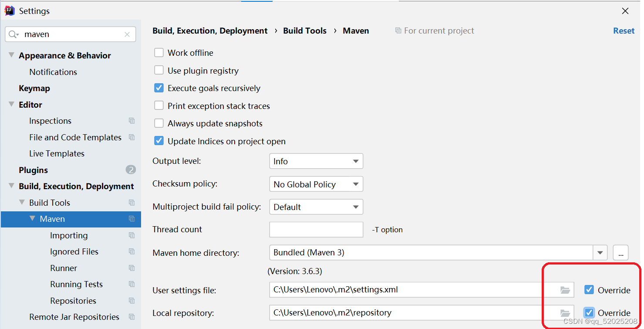Screen dimensions: 644x329
Task: Collapse Build, Execution, Deployment node arrow
Action: tap(11, 186)
